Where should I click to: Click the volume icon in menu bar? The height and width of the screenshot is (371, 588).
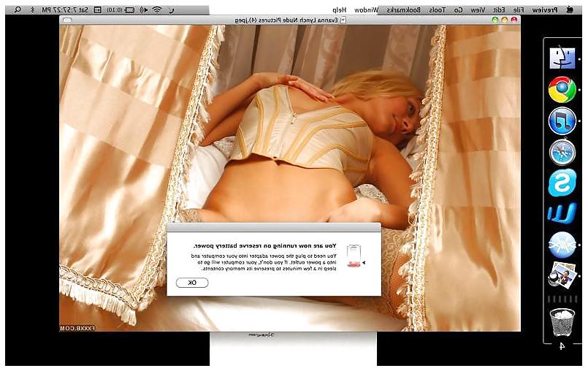pyautogui.click(x=143, y=9)
